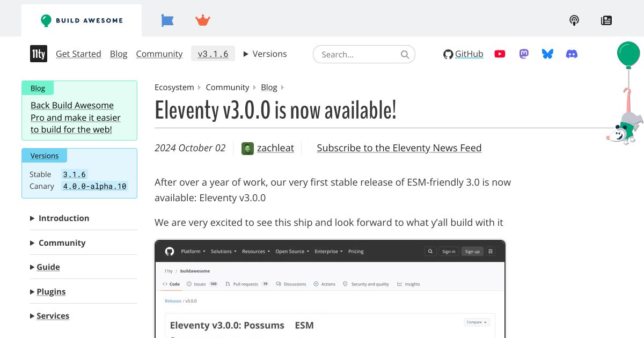Click the 11ty logo home icon
Screen dimensions: 644x338
(x=39, y=54)
